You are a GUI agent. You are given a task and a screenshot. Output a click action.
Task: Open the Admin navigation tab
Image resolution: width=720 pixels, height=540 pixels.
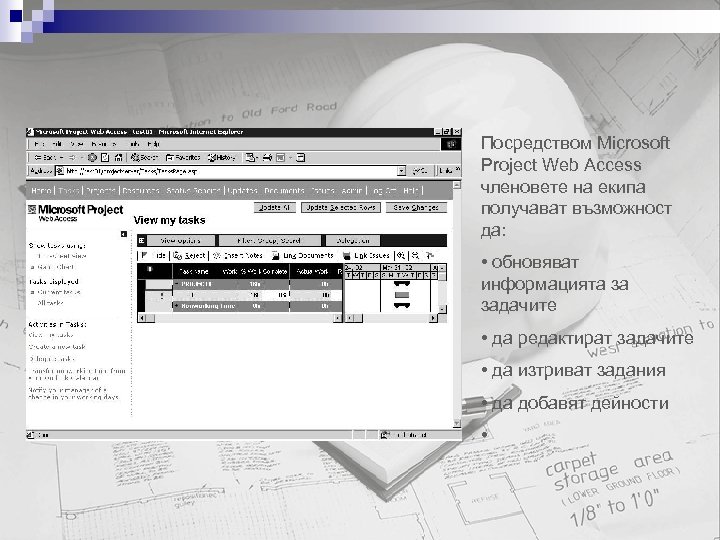(352, 191)
